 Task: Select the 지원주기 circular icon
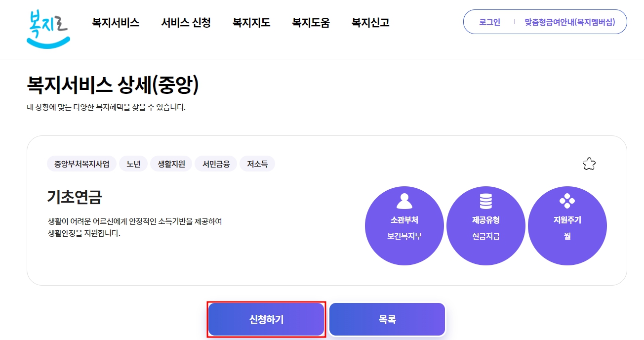(x=567, y=225)
